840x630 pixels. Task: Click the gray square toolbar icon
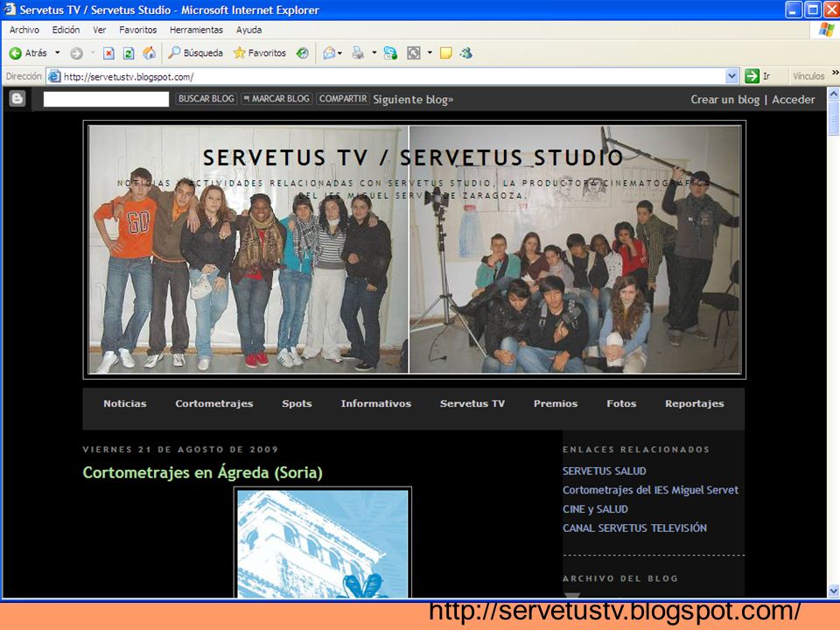[414, 53]
